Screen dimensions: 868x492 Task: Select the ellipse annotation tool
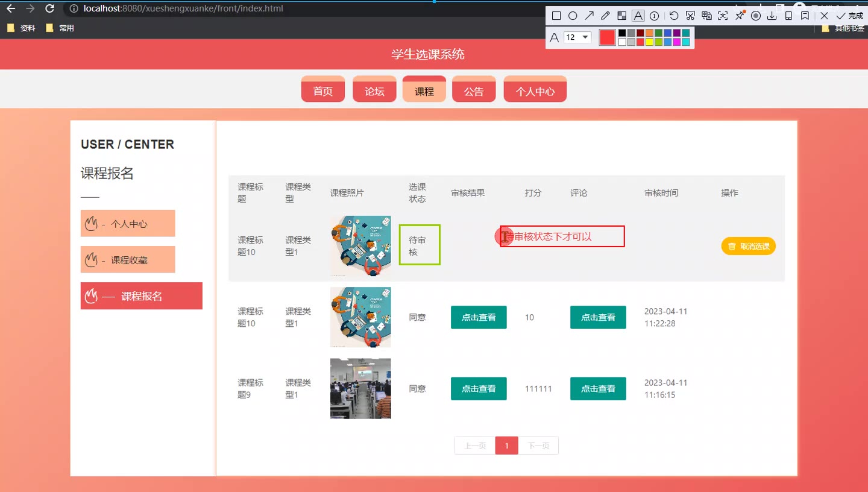click(x=573, y=16)
